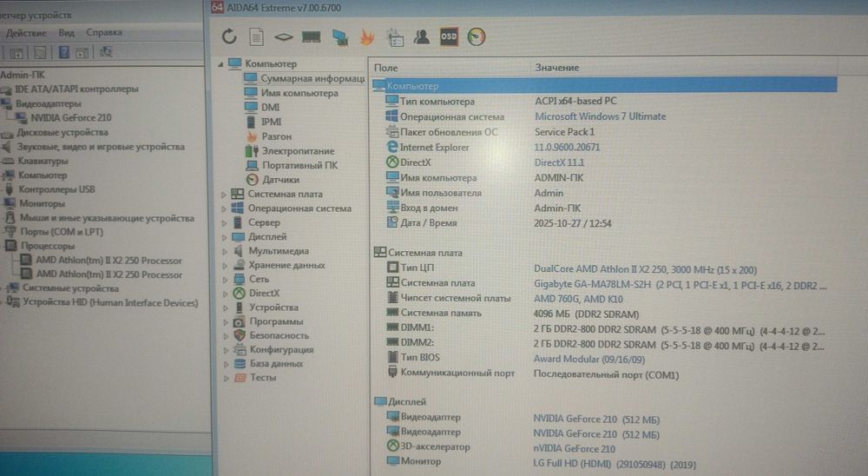Open the Report page icon in toolbar
868x476 pixels.
pos(256,37)
